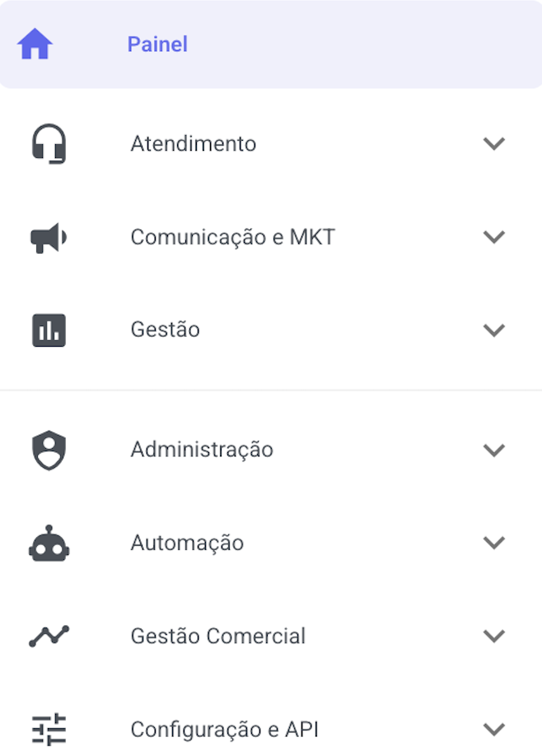This screenshot has width=542, height=756.
Task: Click the Painel home icon
Action: click(x=35, y=44)
